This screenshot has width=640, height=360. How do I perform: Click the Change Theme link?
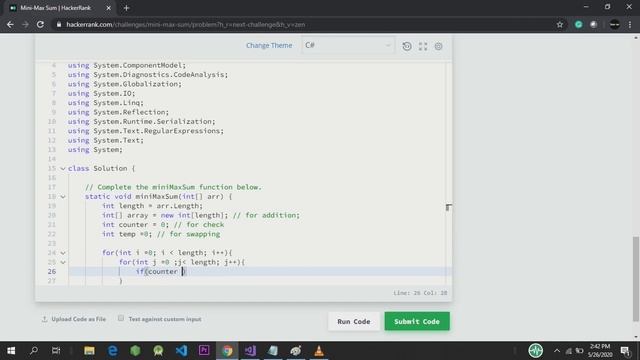(x=269, y=45)
